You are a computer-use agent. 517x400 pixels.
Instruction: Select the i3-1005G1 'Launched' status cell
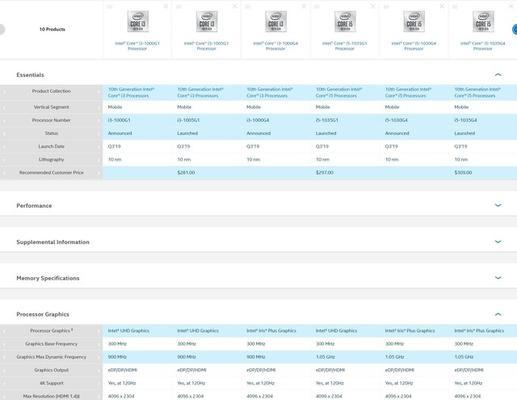(x=187, y=133)
